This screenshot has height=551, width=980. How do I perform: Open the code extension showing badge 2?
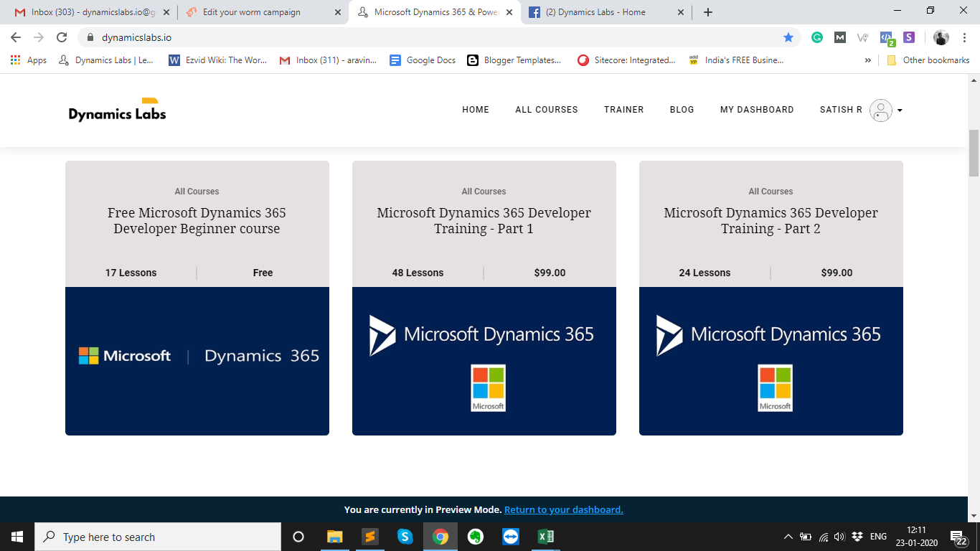pos(885,37)
